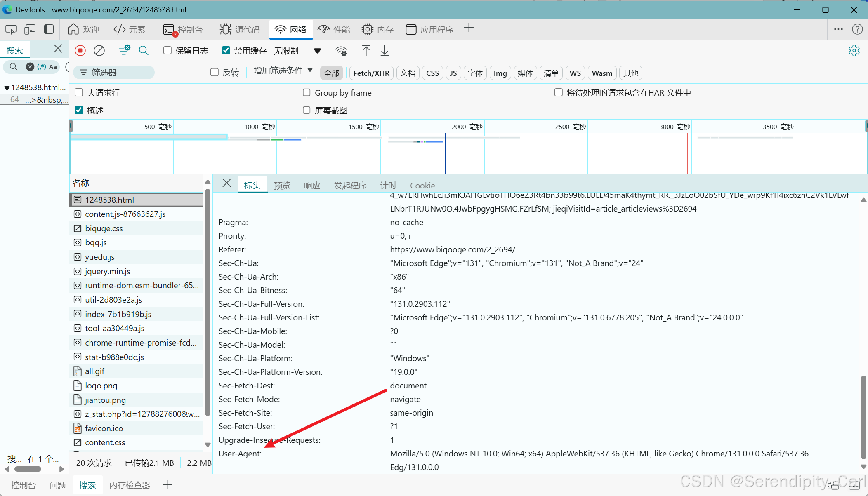Filter requests by CSS type
868x496 pixels.
point(432,73)
